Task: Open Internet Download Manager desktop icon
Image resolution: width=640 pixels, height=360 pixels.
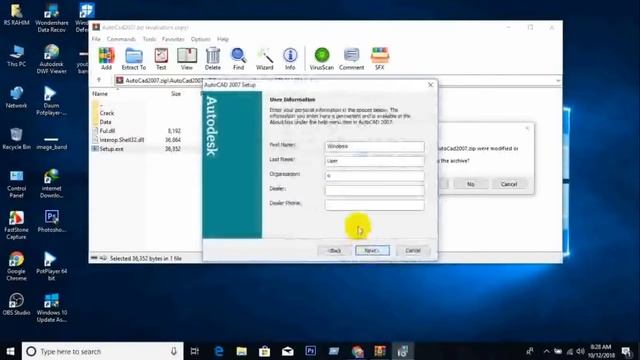Action: (51, 184)
